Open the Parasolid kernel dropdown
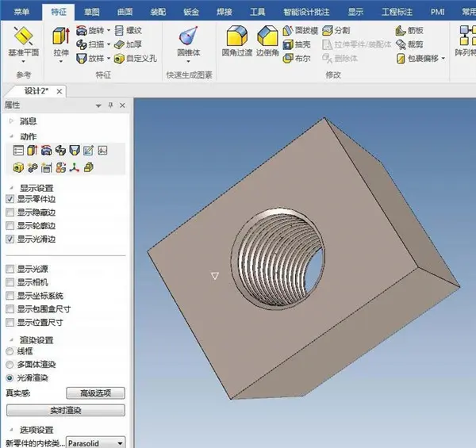The image size is (476, 448). [x=95, y=442]
